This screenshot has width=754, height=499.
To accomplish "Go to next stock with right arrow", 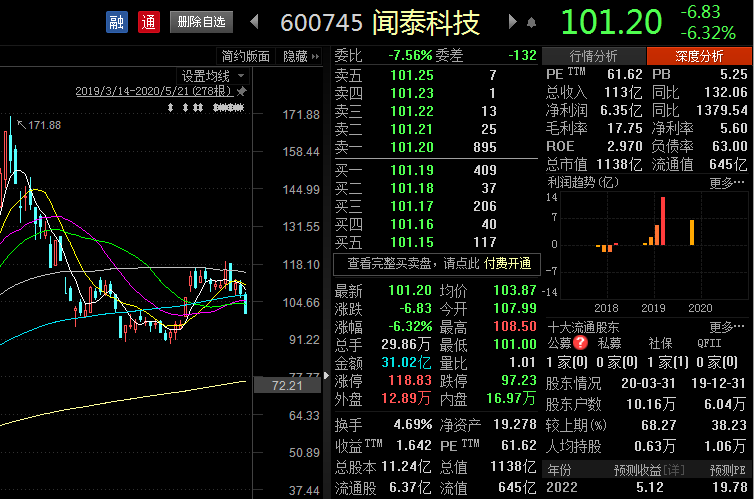I will (513, 22).
